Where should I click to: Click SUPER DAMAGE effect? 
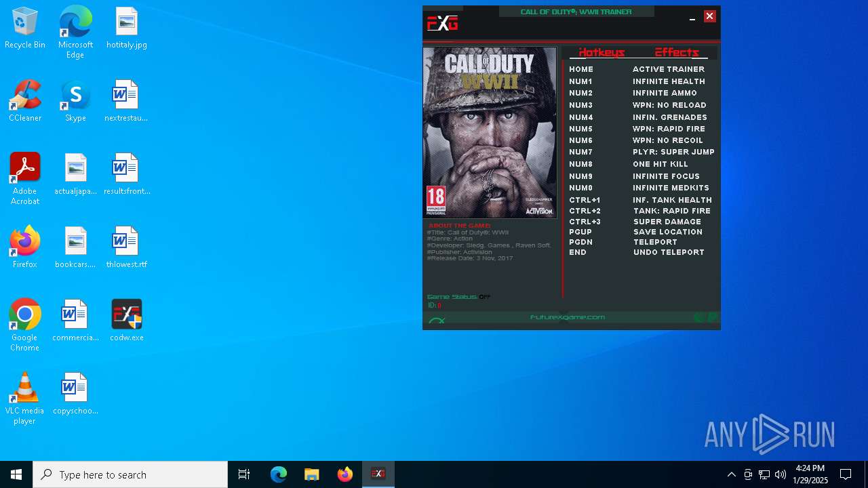(668, 222)
